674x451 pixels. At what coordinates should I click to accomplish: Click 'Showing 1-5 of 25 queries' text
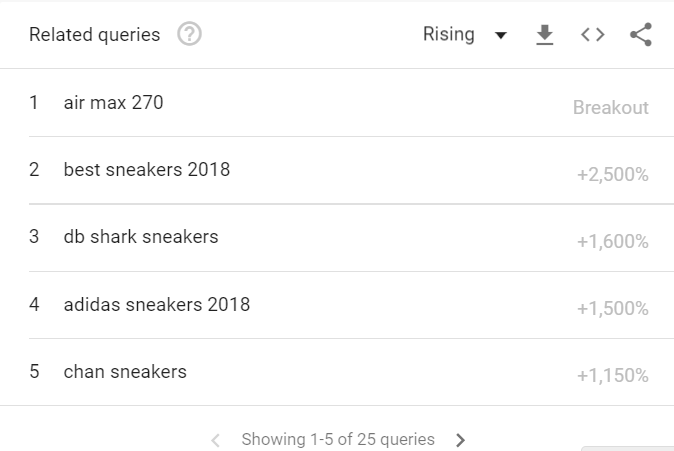[x=338, y=440]
